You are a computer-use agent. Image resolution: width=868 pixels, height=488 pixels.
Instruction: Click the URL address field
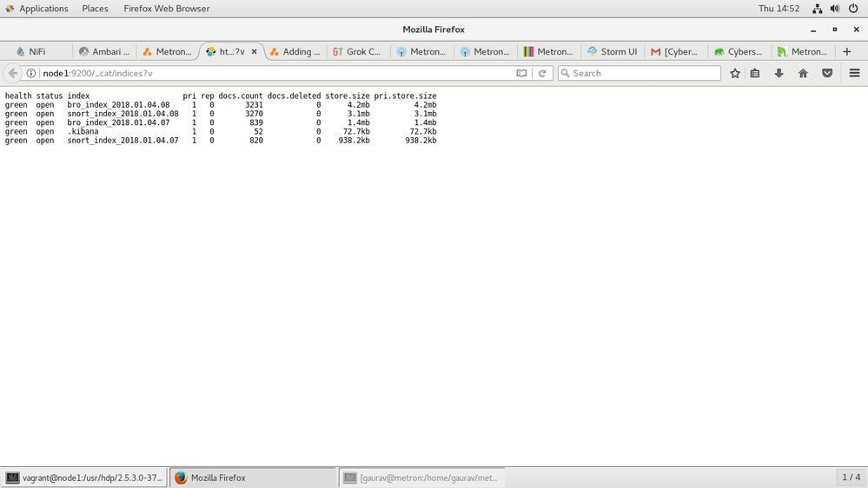(x=277, y=73)
